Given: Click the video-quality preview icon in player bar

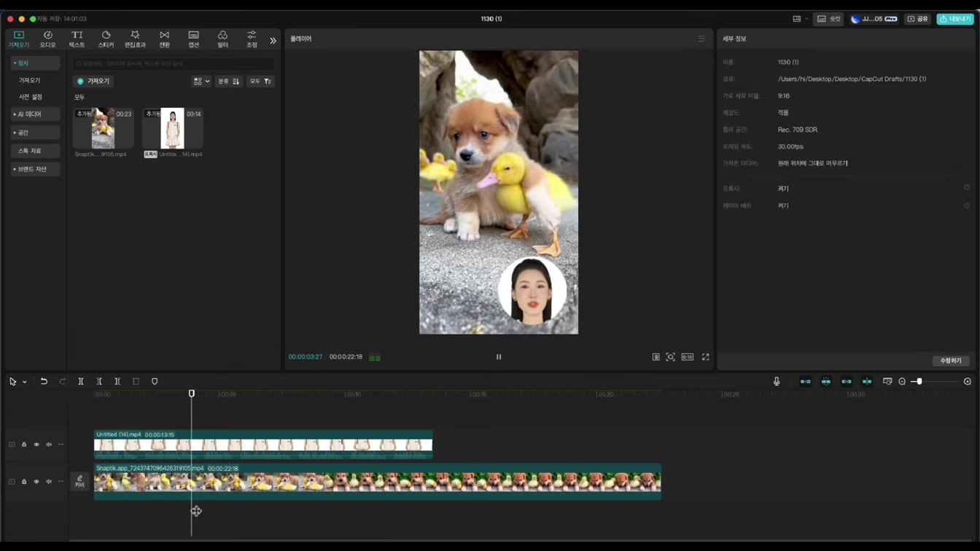Looking at the screenshot, I should [x=656, y=357].
